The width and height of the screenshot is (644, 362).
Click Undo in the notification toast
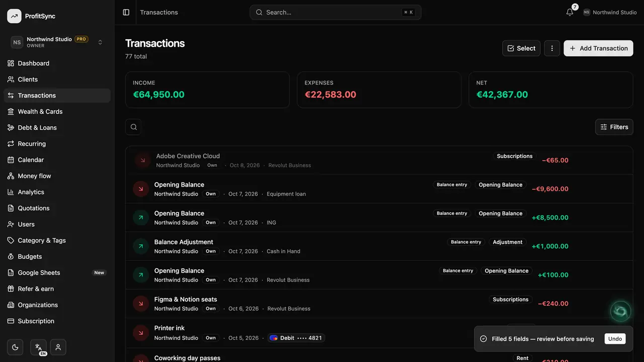point(615,339)
